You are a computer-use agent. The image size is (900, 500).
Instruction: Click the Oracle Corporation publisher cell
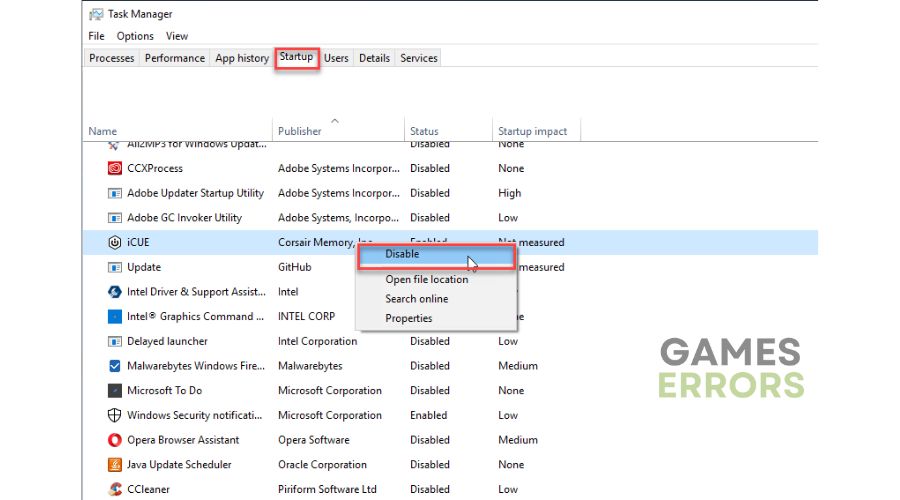click(x=322, y=464)
